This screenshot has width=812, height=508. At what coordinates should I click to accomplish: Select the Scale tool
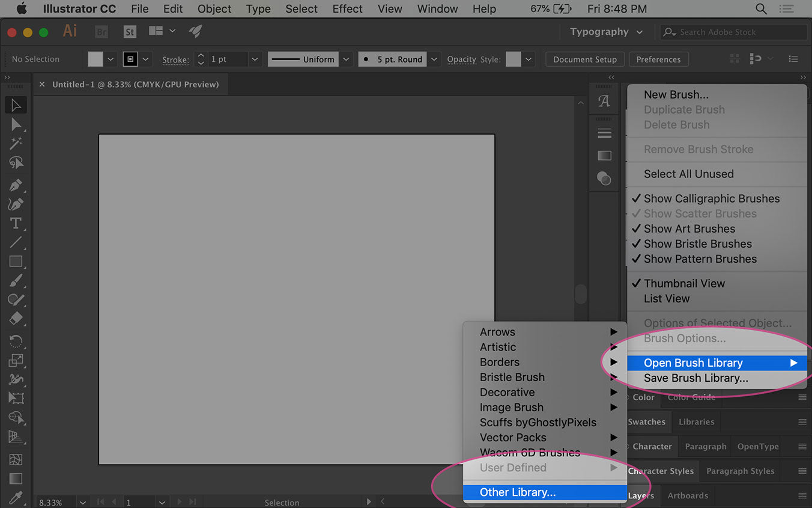pyautogui.click(x=16, y=360)
